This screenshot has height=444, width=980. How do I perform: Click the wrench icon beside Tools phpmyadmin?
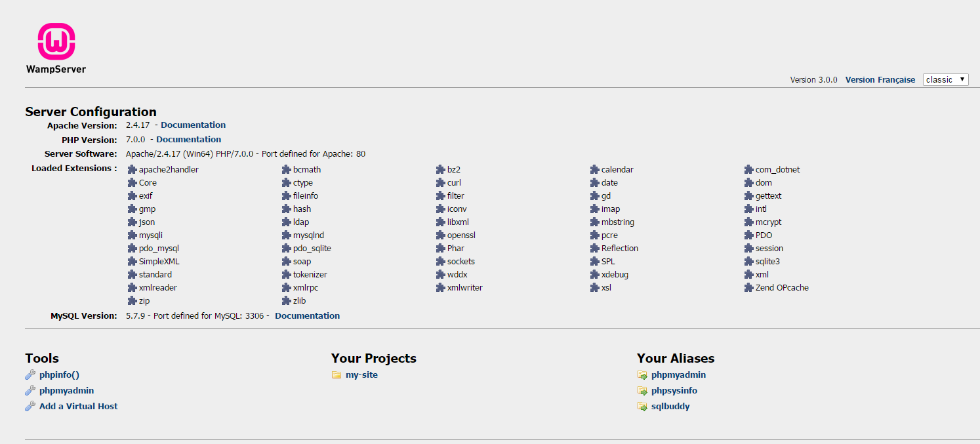tap(30, 391)
